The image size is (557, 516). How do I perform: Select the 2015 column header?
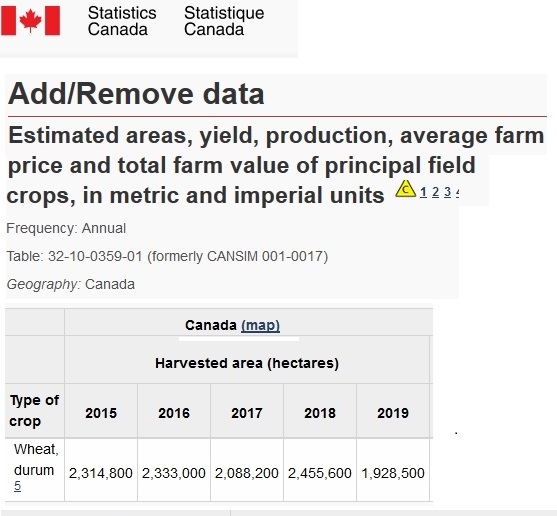pos(101,413)
